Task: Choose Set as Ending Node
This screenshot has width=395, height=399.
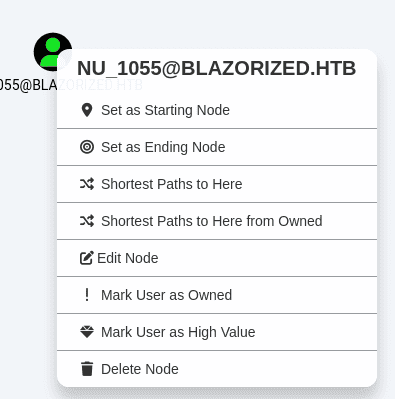Action: pyautogui.click(x=217, y=147)
